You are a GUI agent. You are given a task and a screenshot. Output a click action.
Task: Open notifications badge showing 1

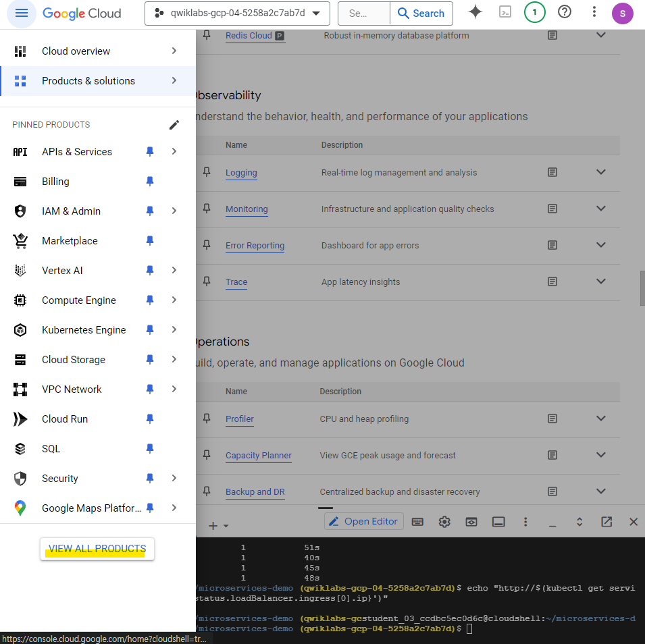click(534, 12)
